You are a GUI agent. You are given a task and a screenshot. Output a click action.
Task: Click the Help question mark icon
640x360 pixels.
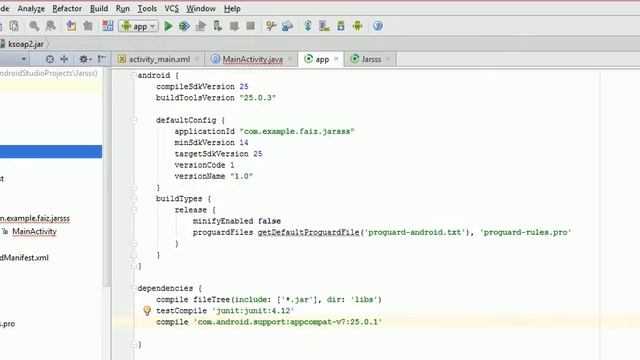coord(378,26)
